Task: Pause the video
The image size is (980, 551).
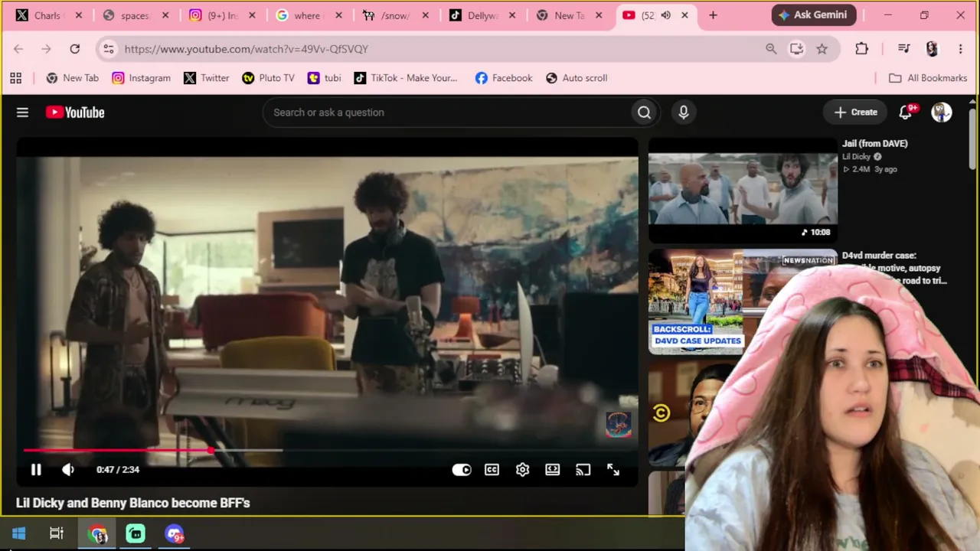Action: pos(36,470)
